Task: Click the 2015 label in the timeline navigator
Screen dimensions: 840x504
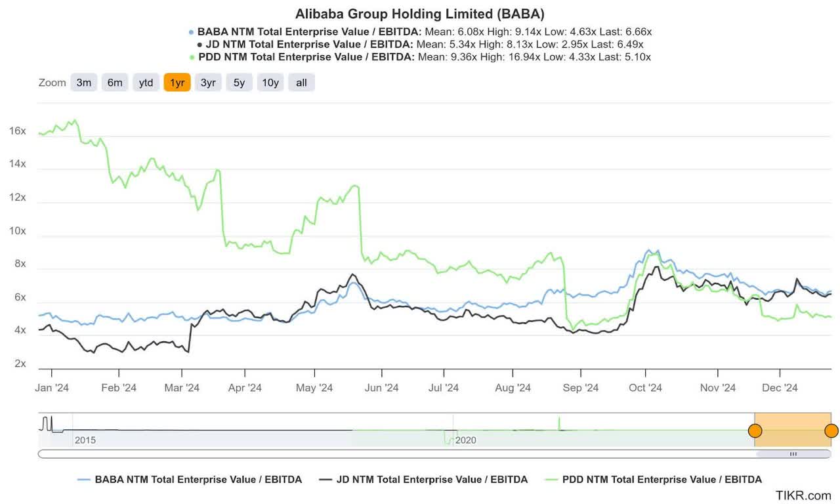Action: pyautogui.click(x=86, y=440)
